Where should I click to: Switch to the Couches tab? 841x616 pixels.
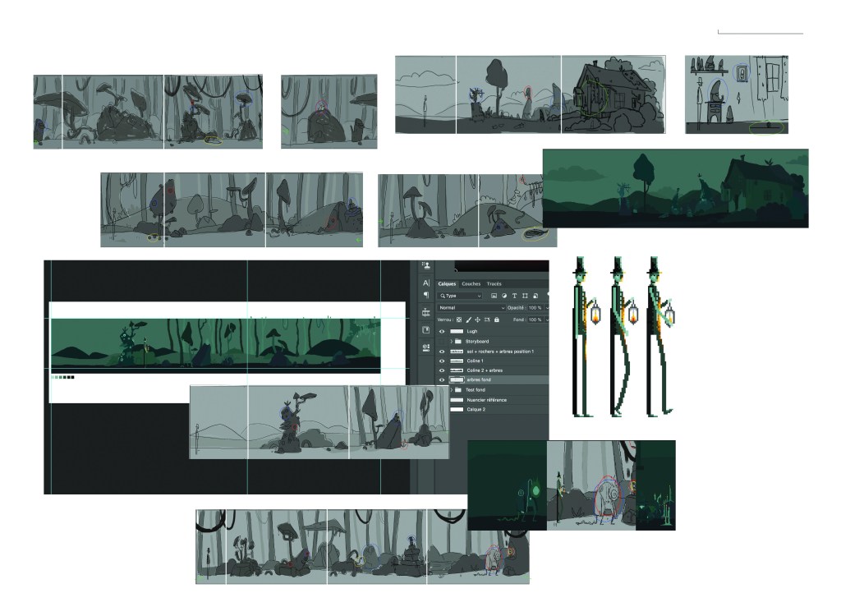pyautogui.click(x=471, y=284)
